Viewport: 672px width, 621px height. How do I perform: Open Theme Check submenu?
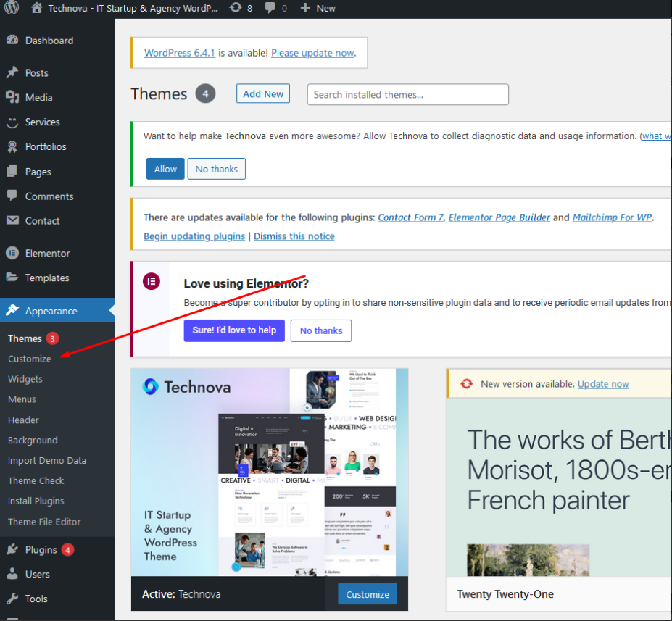pos(36,480)
